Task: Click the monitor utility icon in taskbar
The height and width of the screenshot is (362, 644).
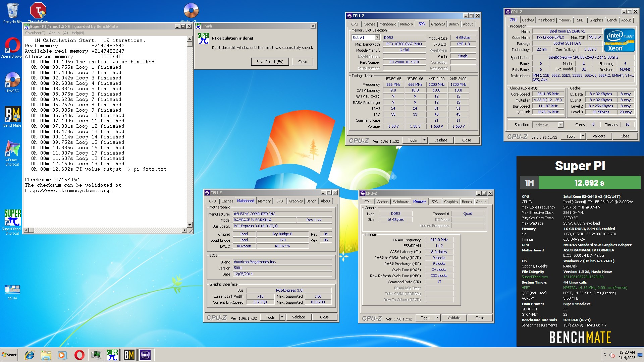Action: click(x=96, y=355)
